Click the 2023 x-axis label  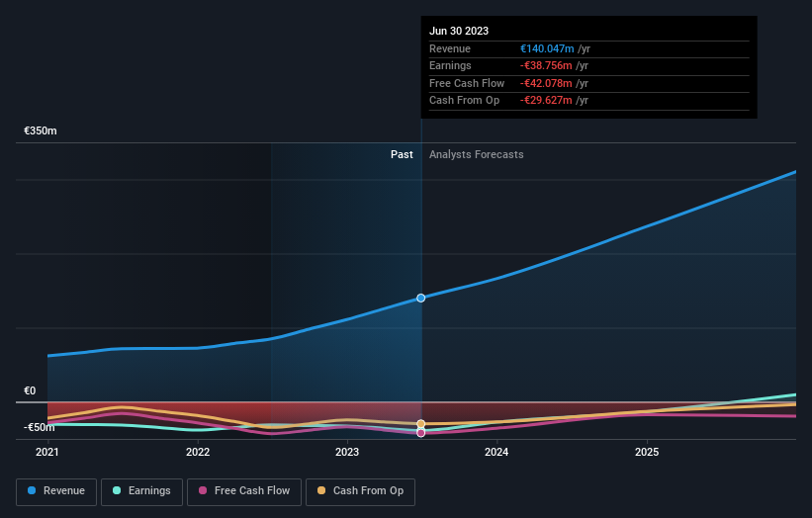click(347, 452)
